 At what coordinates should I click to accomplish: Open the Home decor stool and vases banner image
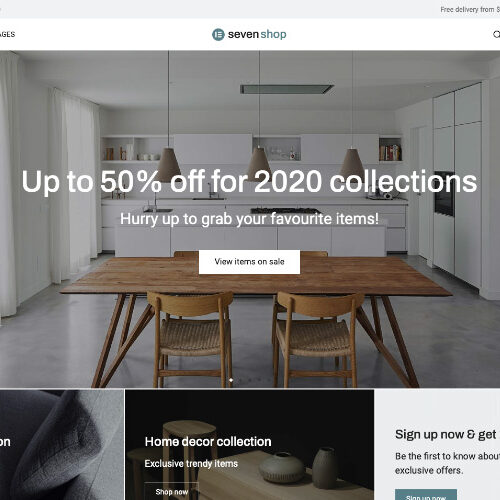click(249, 445)
